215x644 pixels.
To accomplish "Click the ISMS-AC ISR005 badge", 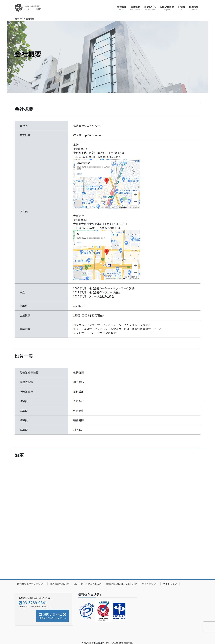I will coord(119,611).
